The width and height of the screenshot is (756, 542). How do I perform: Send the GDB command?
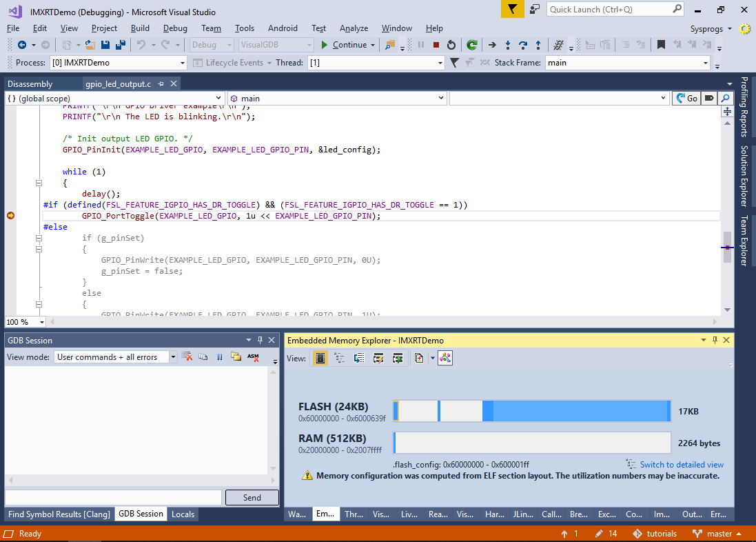click(252, 498)
